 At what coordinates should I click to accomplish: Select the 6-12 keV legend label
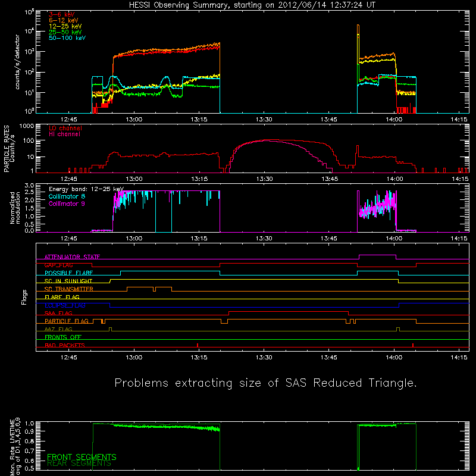click(x=64, y=20)
